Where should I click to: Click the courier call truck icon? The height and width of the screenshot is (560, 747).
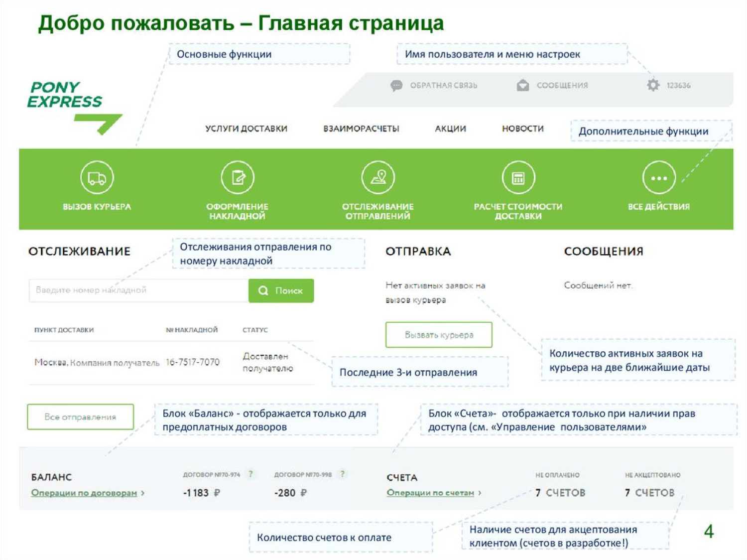97,178
